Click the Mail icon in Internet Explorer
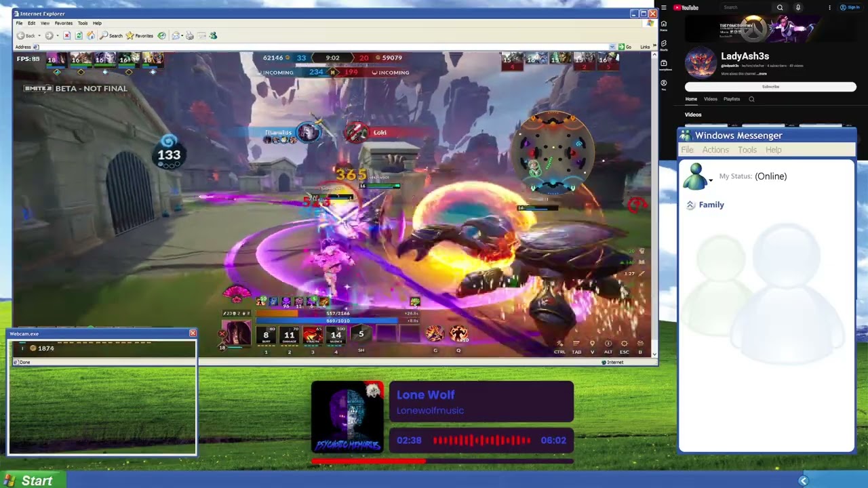Image resolution: width=868 pixels, height=488 pixels. [x=176, y=35]
